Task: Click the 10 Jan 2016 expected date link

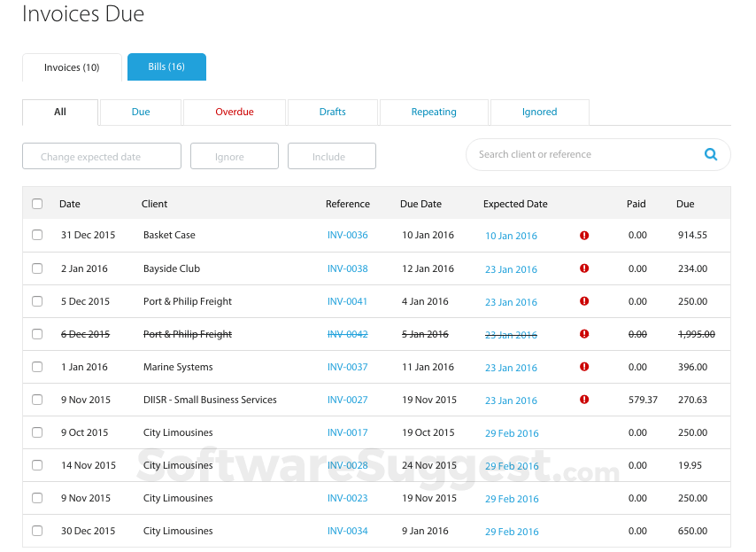Action: (511, 235)
